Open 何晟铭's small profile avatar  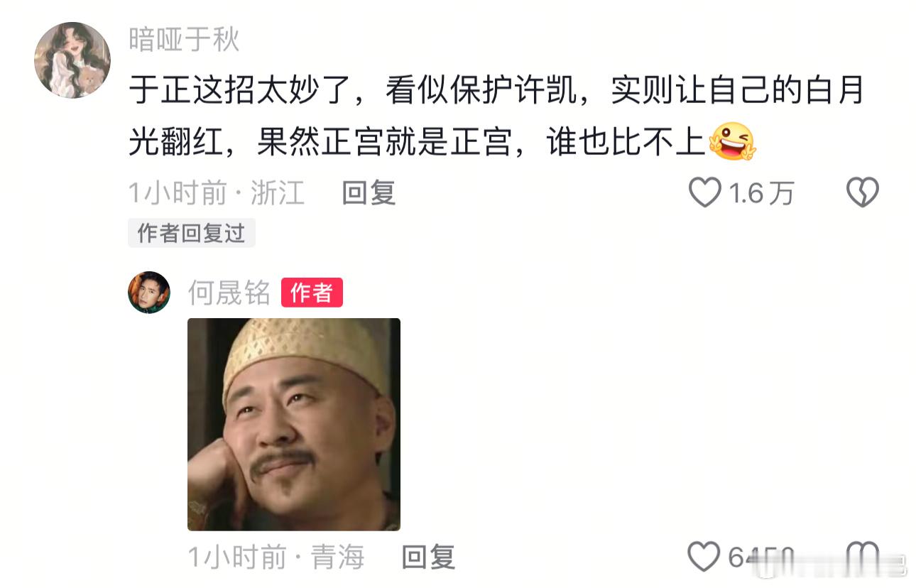click(x=149, y=293)
